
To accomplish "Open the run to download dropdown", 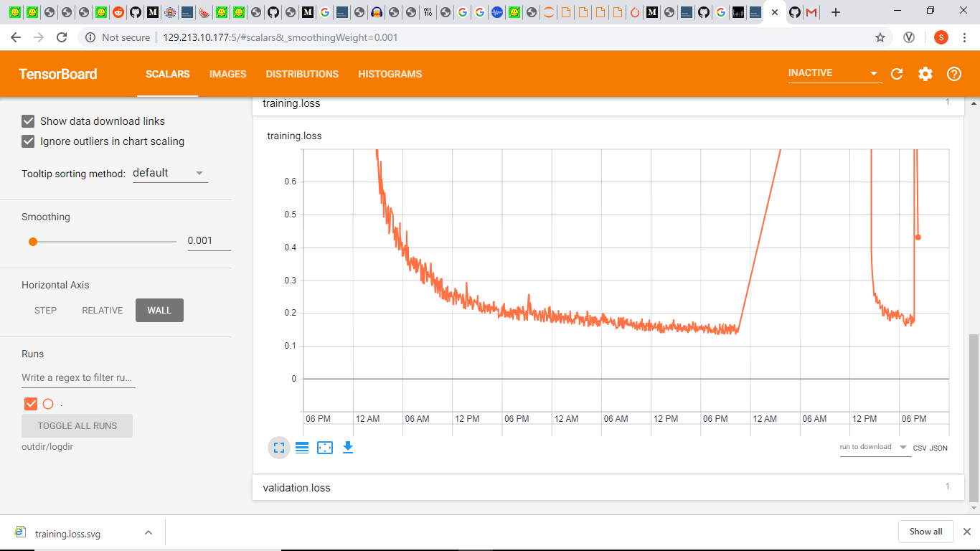I will (x=875, y=447).
